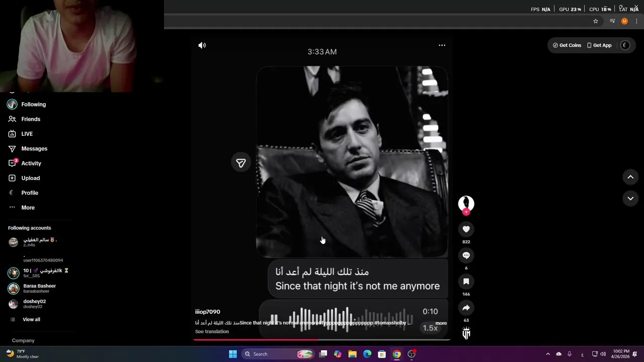Show hidden system tray icons
Image resolution: width=644 pixels, height=362 pixels.
pyautogui.click(x=548, y=354)
